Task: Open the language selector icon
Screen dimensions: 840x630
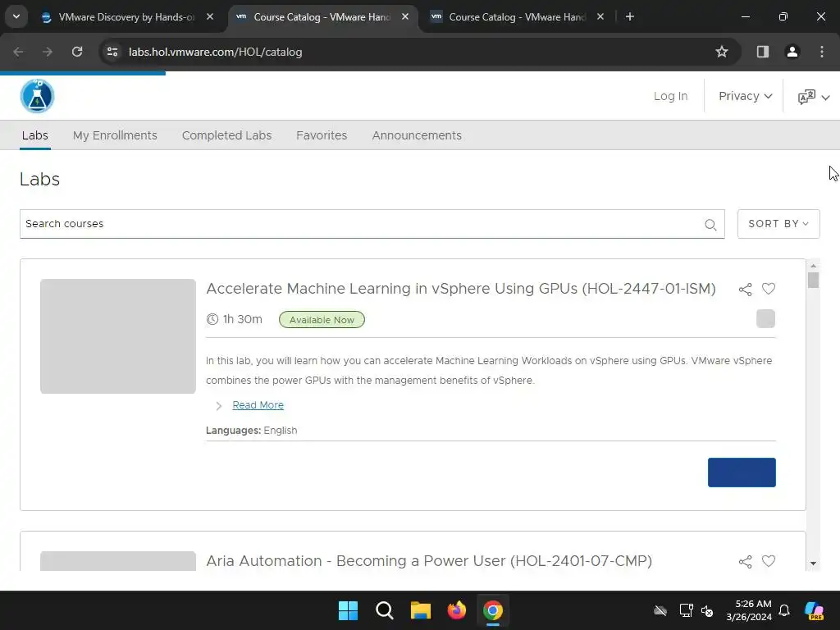Action: click(x=813, y=97)
